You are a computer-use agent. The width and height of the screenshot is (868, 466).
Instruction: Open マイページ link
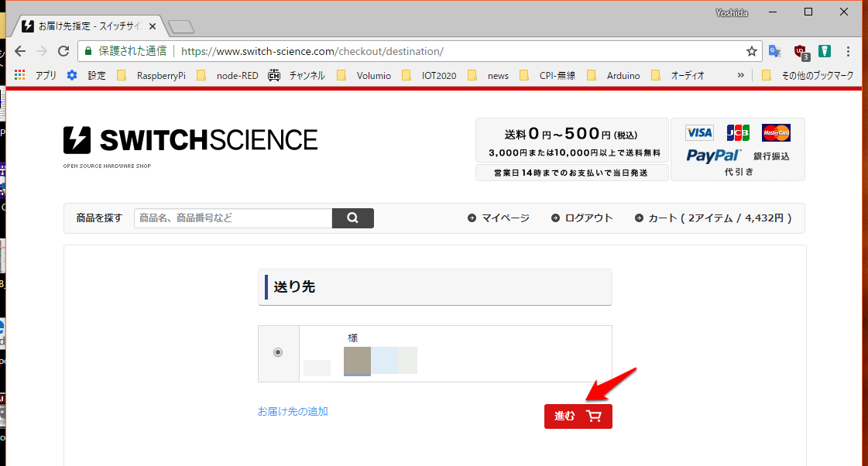tap(499, 218)
